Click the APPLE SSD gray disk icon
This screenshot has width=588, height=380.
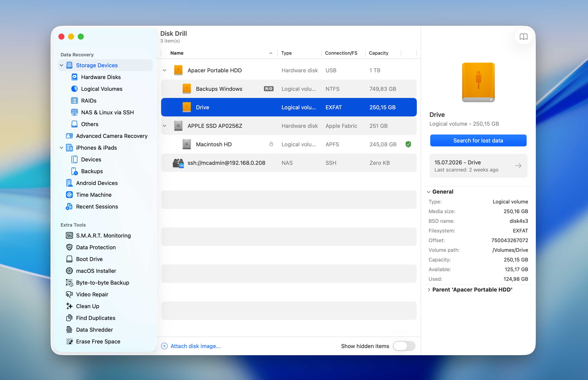(178, 126)
